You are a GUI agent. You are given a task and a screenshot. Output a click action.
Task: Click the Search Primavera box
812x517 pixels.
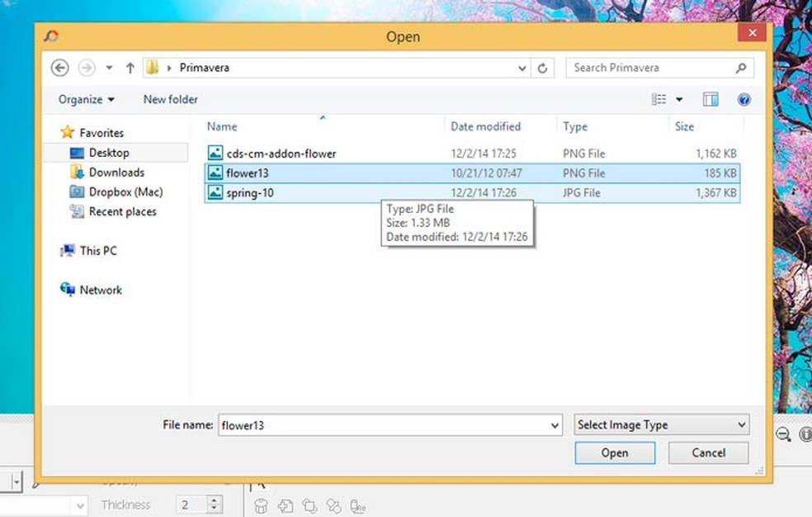click(659, 68)
